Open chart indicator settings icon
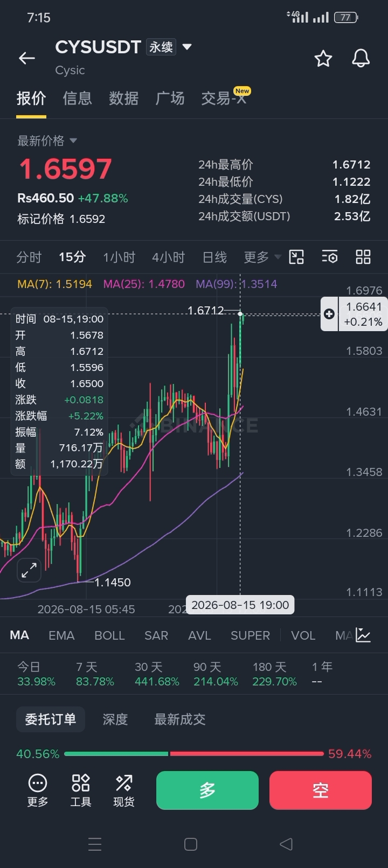The width and height of the screenshot is (388, 868). [x=330, y=257]
